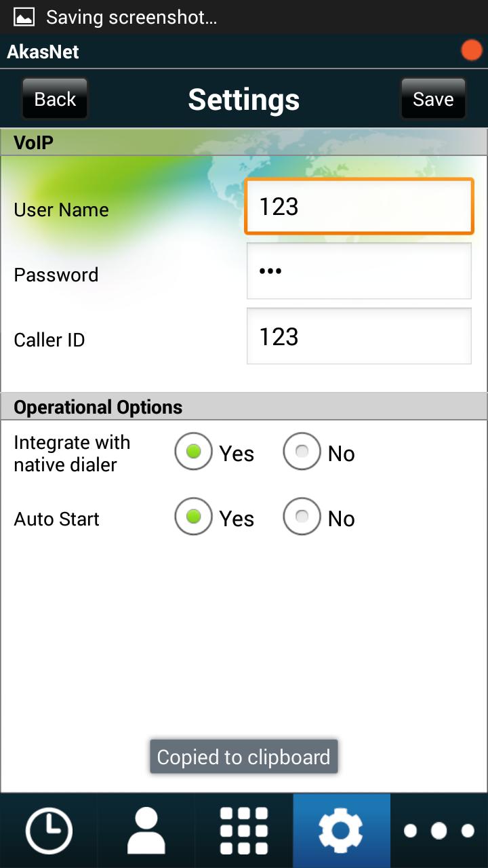Open the call history clock icon
The image size is (488, 868).
[x=49, y=831]
